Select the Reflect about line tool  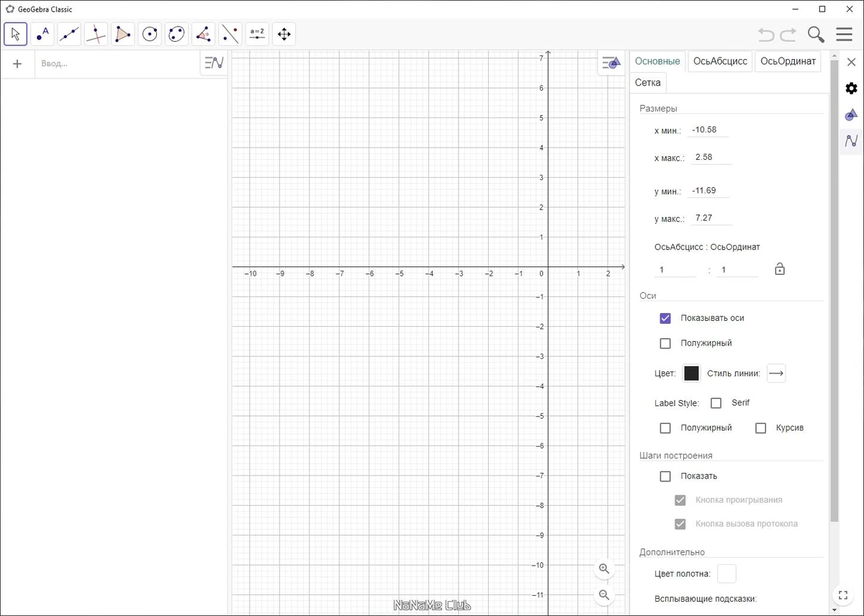point(230,34)
